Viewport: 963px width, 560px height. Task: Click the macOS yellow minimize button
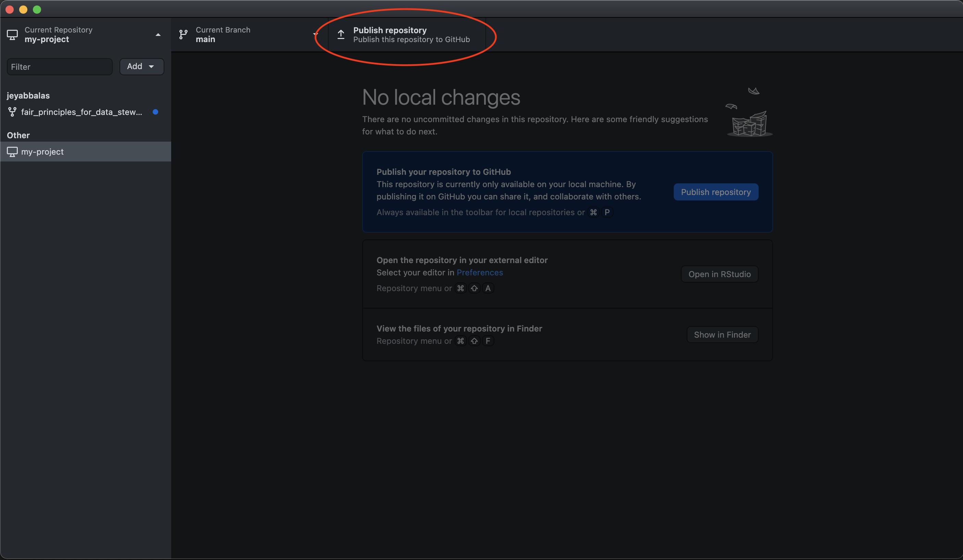click(23, 10)
